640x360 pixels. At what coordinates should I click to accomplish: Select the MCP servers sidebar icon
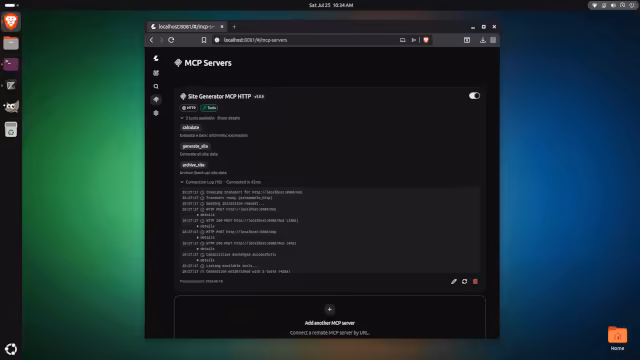[156, 100]
